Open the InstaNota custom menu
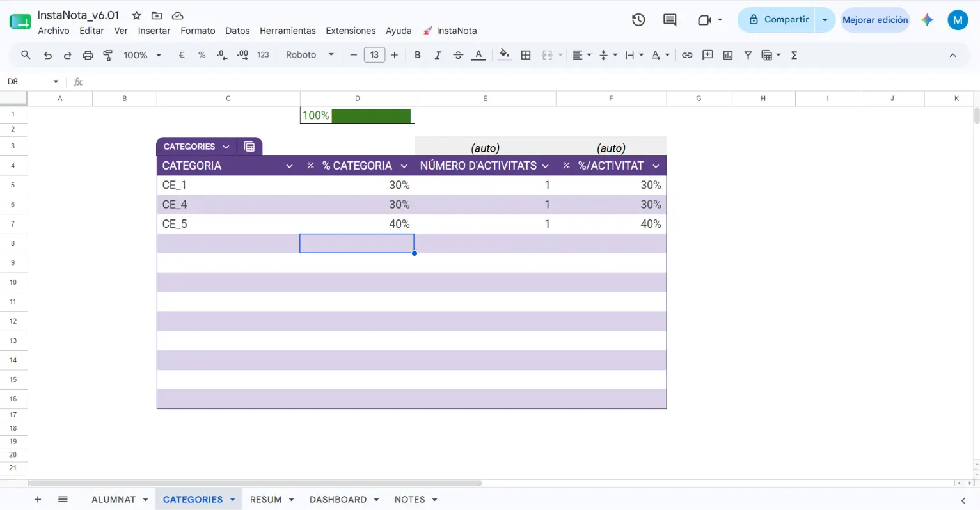The width and height of the screenshot is (980, 510). 450,31
